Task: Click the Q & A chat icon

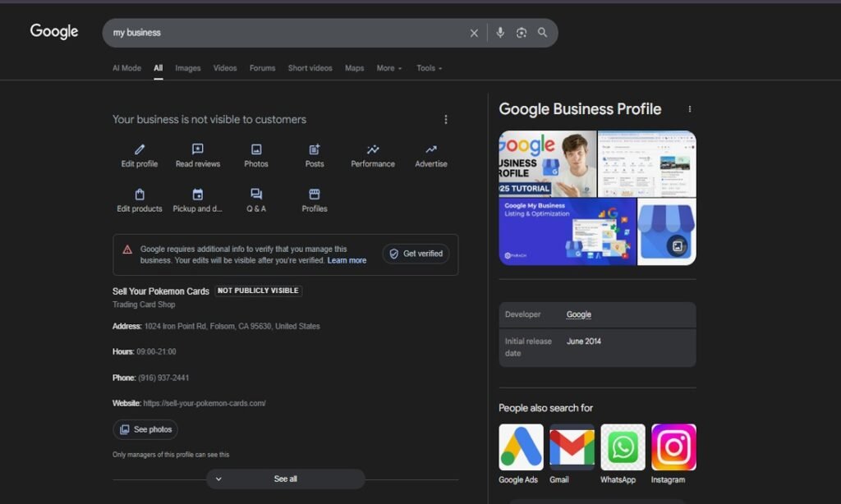Action: pos(256,195)
